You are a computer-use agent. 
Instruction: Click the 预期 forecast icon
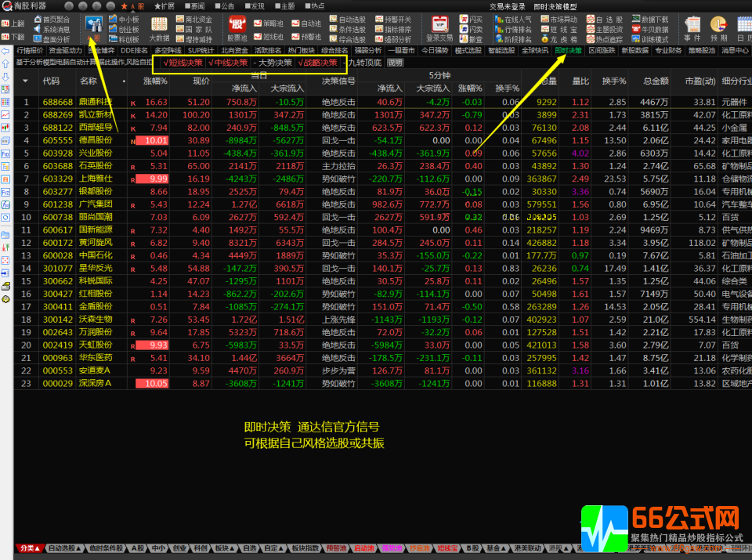718,27
